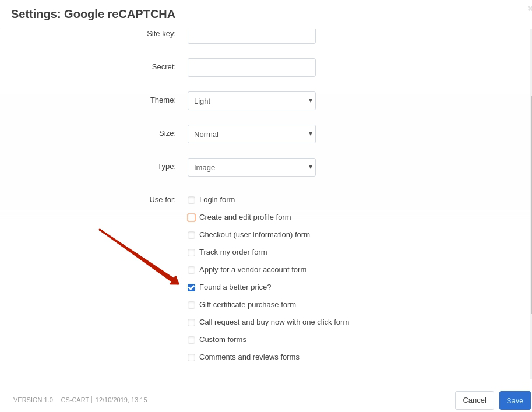Viewport: 532px width, 412px height.
Task: Click the blue Save button
Action: coord(515,400)
